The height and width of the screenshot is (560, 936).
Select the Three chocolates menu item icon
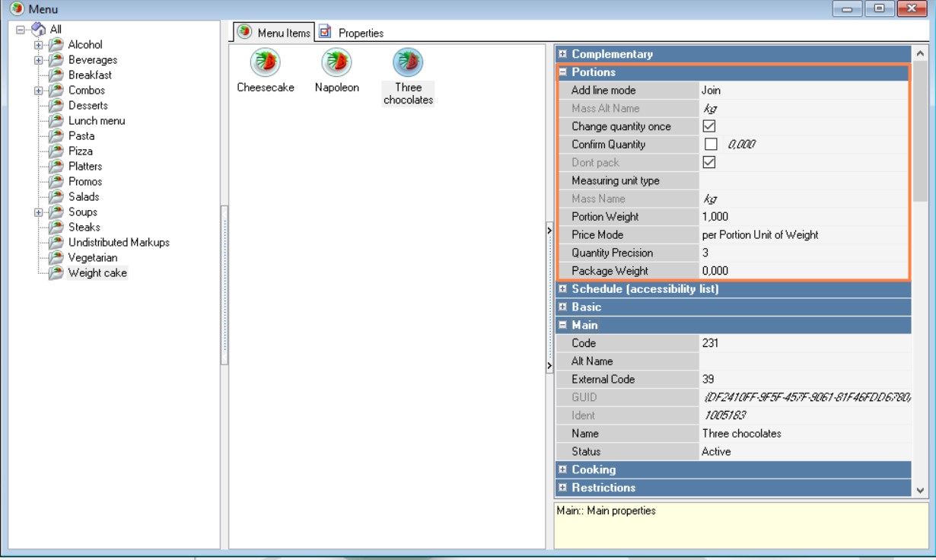click(407, 62)
